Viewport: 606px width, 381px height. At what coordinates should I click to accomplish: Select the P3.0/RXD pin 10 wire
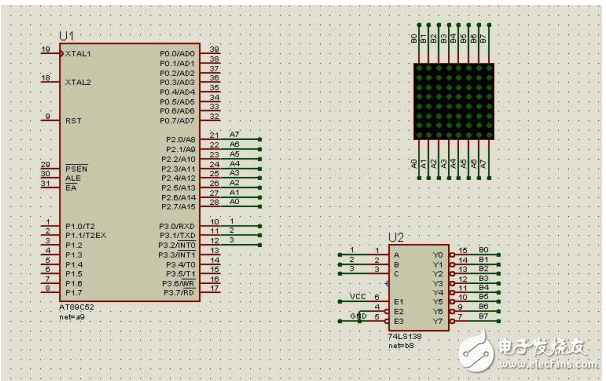click(x=231, y=226)
